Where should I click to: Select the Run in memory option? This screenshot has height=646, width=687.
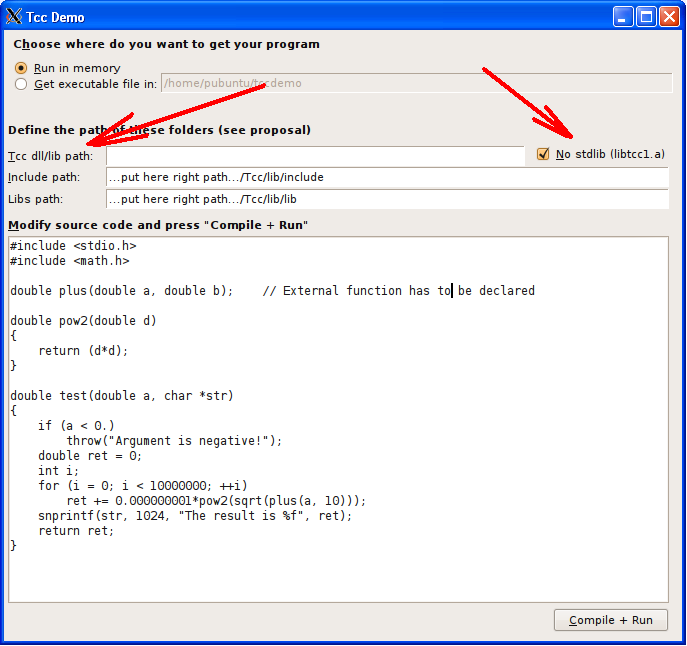pos(22,68)
